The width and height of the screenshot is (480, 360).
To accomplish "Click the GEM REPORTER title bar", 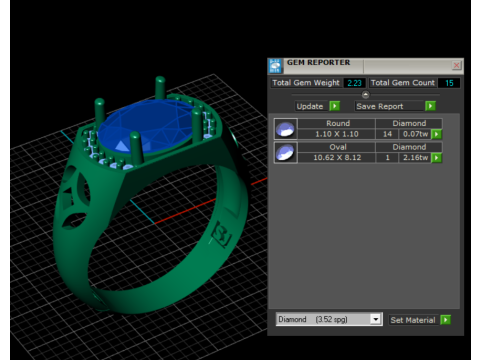I will 367,65.
